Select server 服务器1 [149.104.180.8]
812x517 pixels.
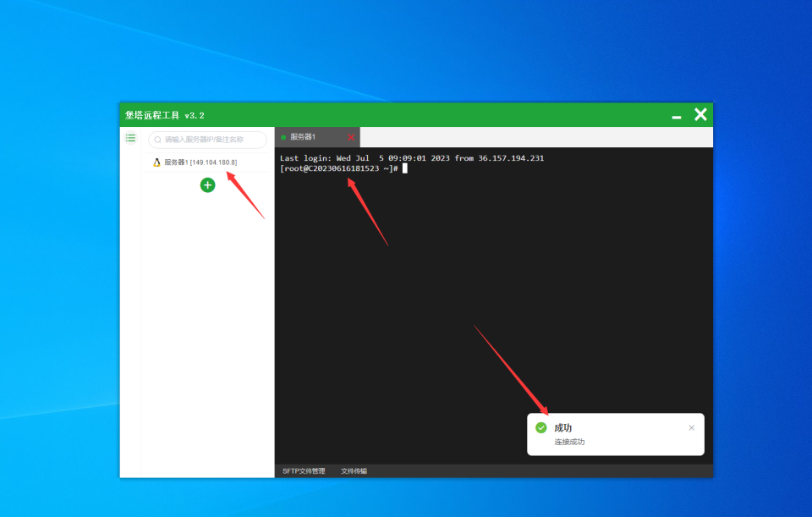[x=207, y=162]
